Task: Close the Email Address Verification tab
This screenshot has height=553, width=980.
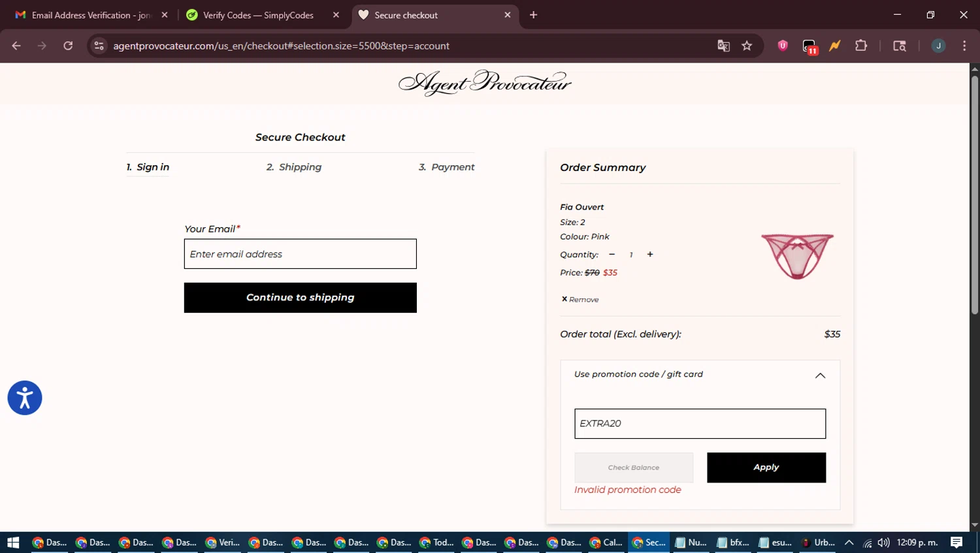Action: click(x=165, y=15)
